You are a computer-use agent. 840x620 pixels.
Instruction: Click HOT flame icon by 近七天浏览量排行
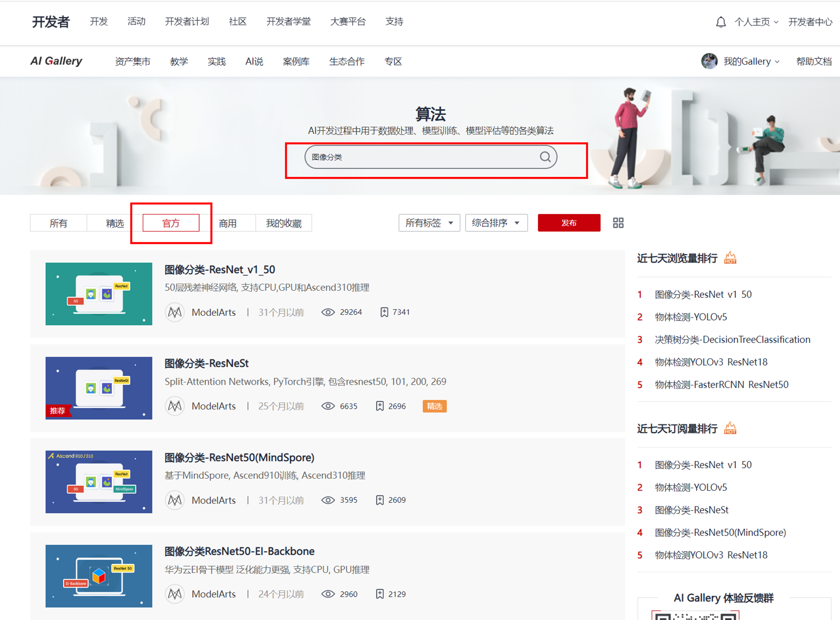coord(730,258)
